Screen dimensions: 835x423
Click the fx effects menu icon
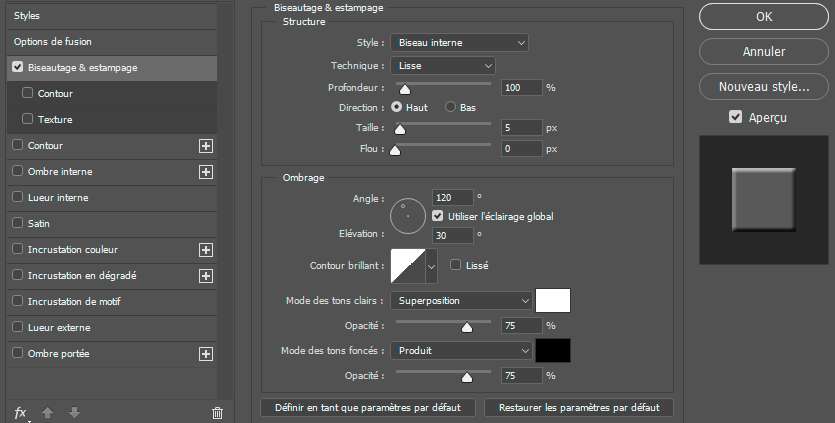[19, 412]
